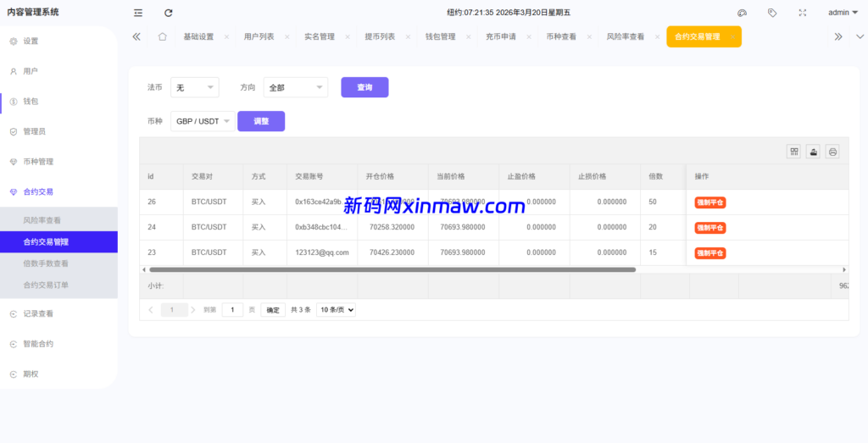Click the table print icon

(832, 152)
